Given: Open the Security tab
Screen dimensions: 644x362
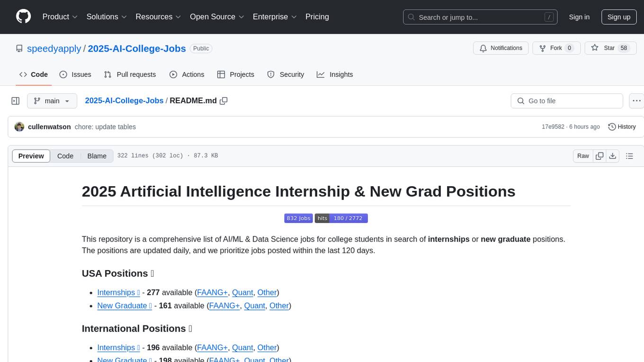Looking at the screenshot, I should (x=286, y=74).
